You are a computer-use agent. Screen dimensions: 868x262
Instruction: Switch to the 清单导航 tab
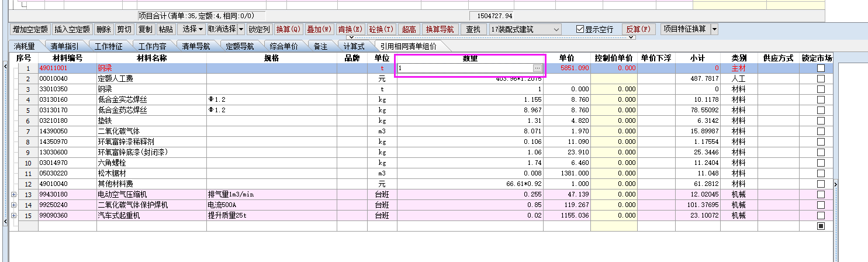point(196,46)
